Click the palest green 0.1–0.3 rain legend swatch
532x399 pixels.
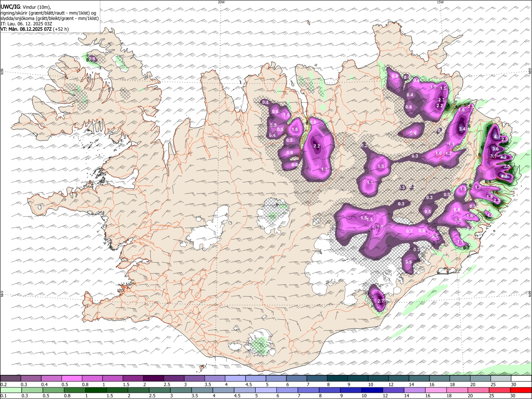pyautogui.click(x=11, y=390)
